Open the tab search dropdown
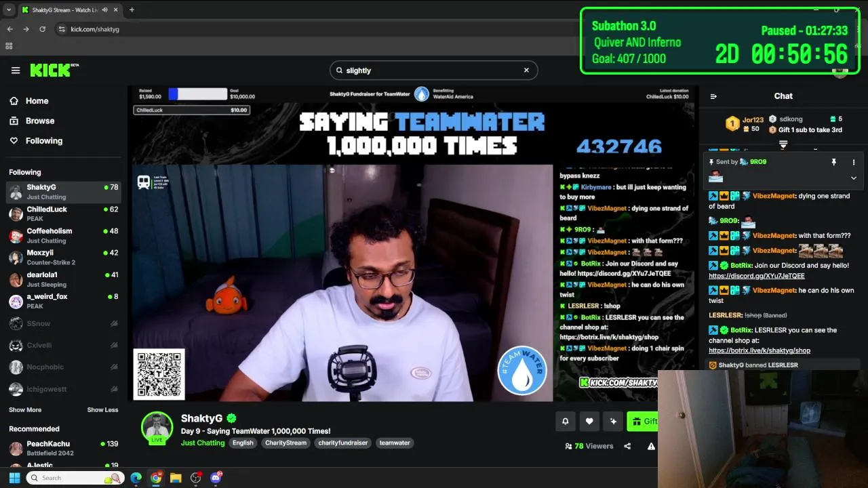868x488 pixels. 8,9
